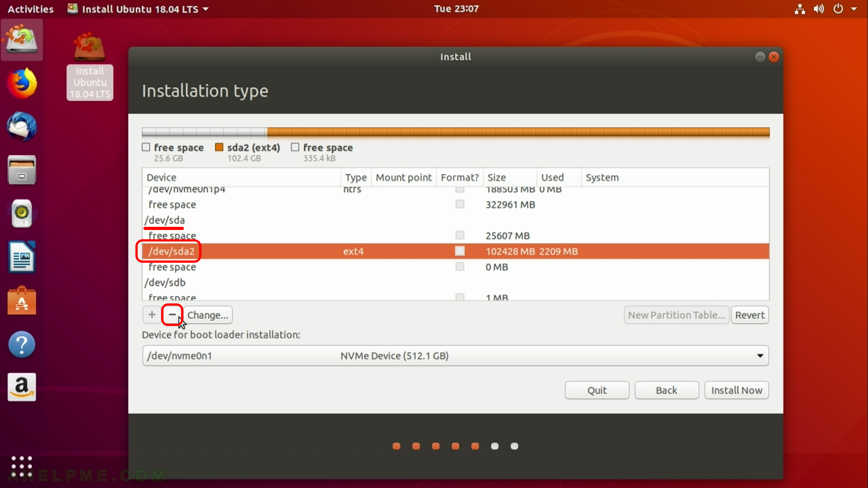Select the /dev/sda2 ext4 partition row
Screen dimensions: 868x488
[x=455, y=251]
